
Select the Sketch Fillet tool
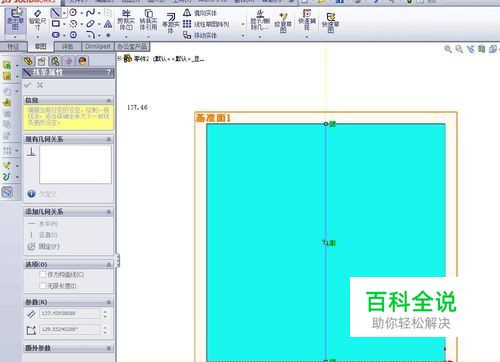[x=90, y=34]
